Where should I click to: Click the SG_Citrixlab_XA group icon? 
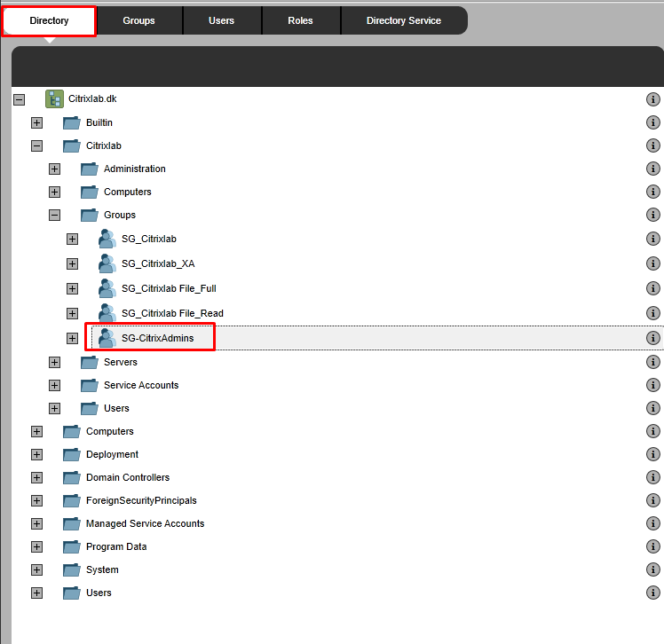point(107,264)
